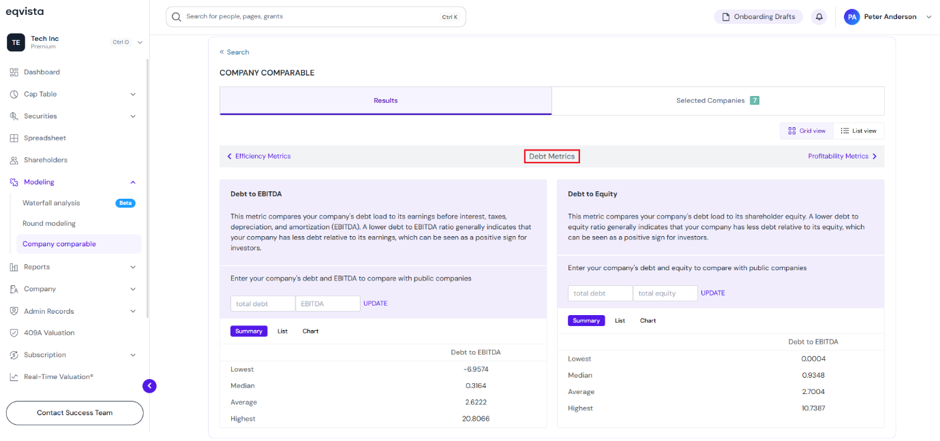Open Onboarding Drafts button
940x441 pixels.
[758, 17]
